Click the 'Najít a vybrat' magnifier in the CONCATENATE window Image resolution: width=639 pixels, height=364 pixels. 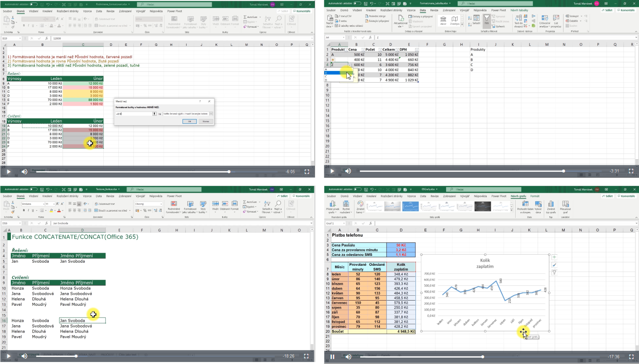(278, 204)
